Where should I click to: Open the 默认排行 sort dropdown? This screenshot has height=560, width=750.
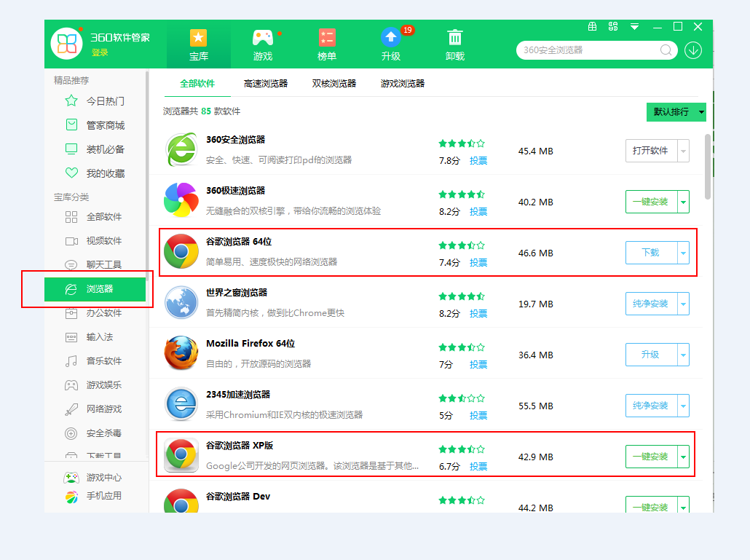(x=676, y=112)
